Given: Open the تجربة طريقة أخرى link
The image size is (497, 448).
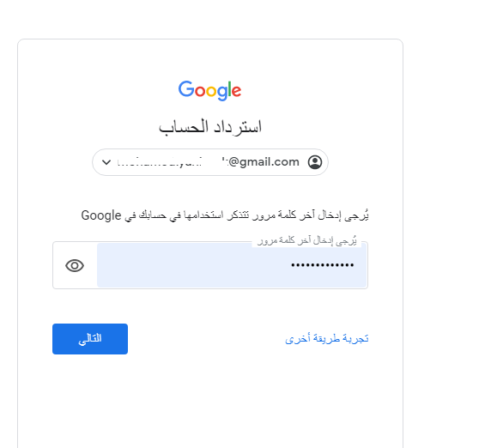Looking at the screenshot, I should [x=327, y=339].
